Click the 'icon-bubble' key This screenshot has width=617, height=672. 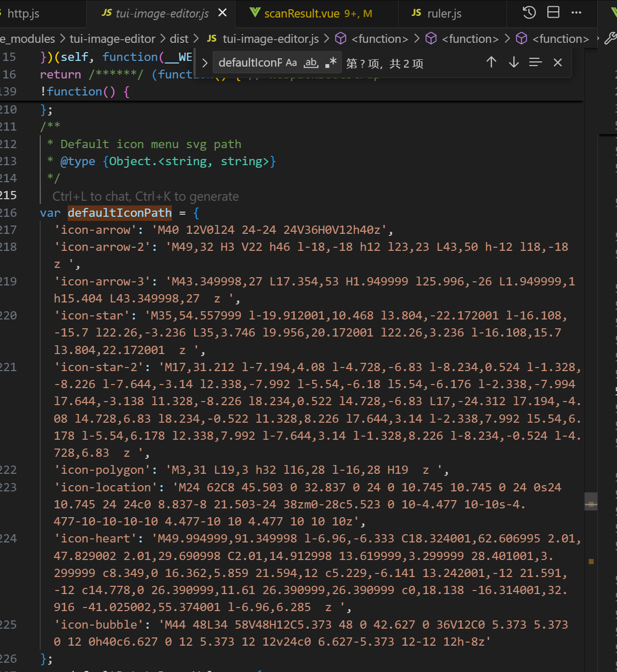[99, 625]
